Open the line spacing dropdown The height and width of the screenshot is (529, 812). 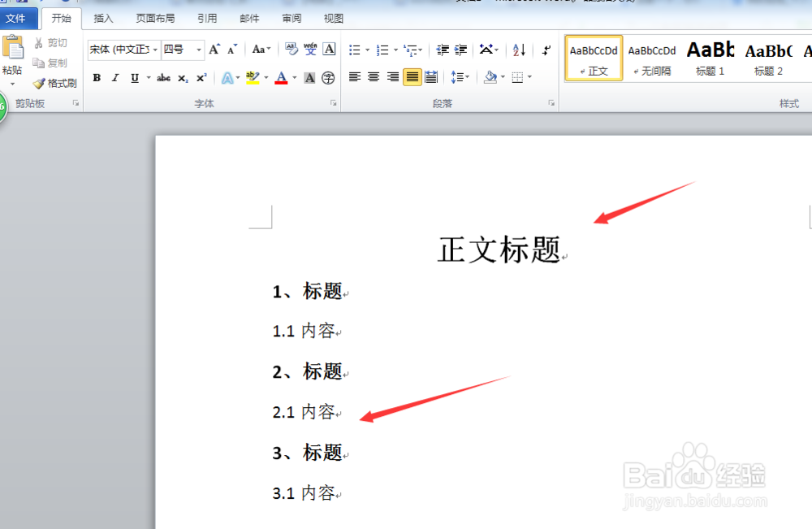(x=460, y=77)
